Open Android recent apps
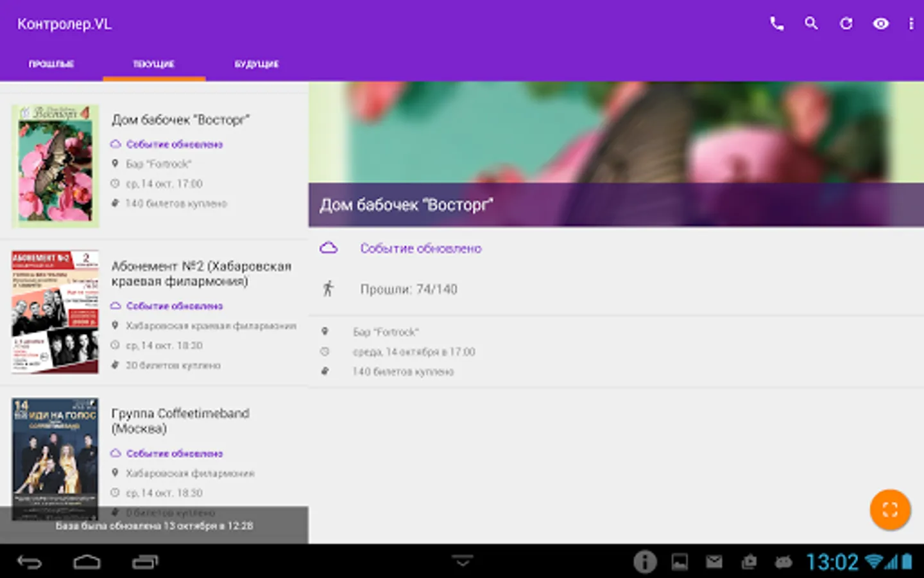 pyautogui.click(x=145, y=563)
